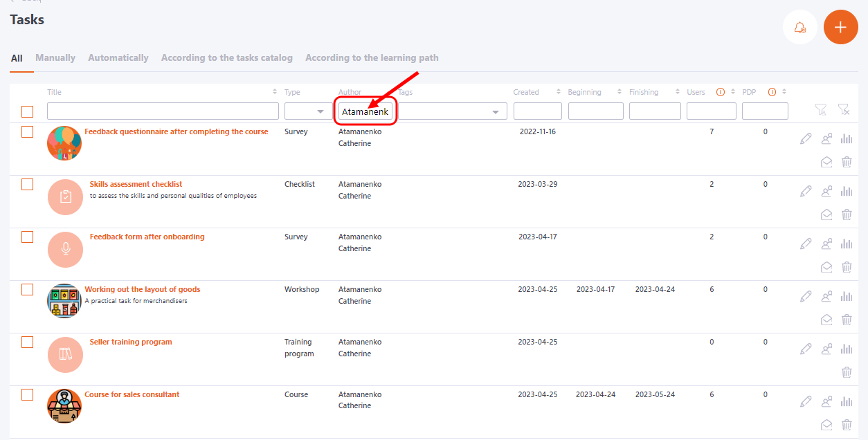
Task: Expand the Tags filter dropdown
Action: tap(495, 111)
